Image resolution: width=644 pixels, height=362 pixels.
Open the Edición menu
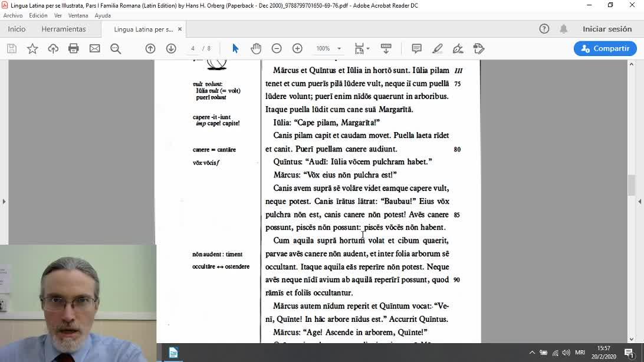(x=38, y=15)
